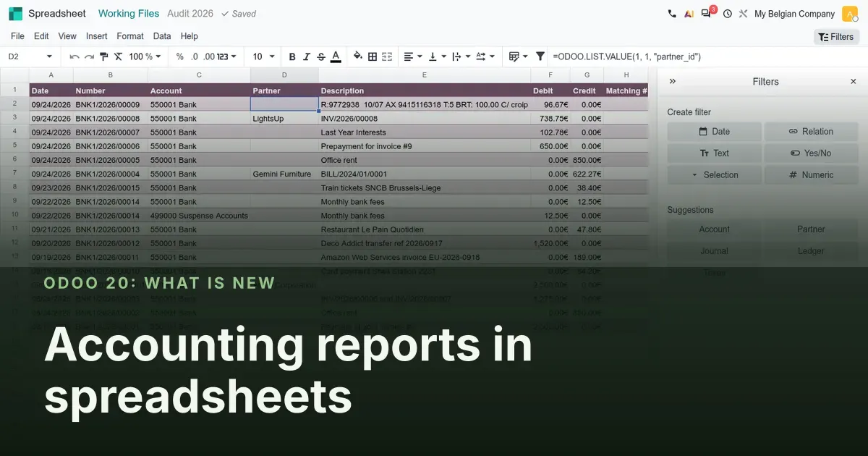Open the File menu
Screen dimensions: 868x456
[x=17, y=36]
